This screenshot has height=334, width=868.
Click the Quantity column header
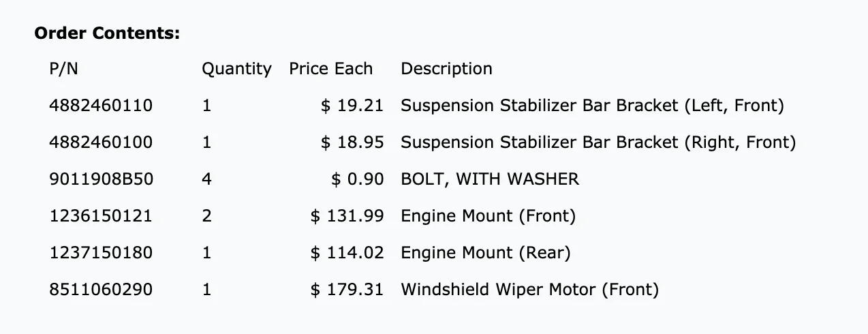tap(236, 70)
